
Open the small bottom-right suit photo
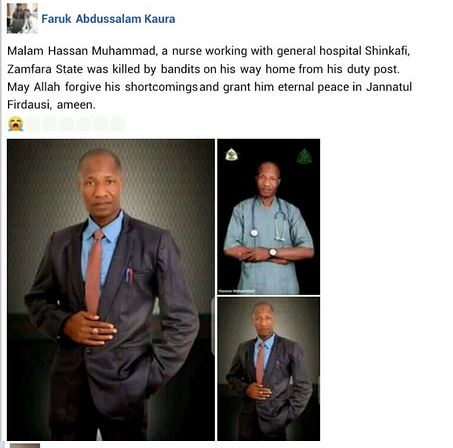click(269, 369)
